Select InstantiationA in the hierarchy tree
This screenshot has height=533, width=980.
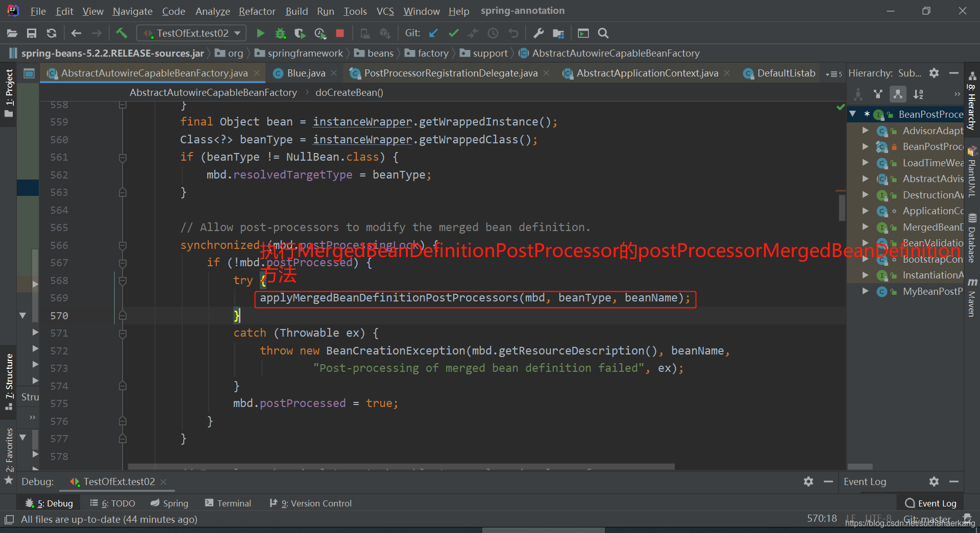coord(933,275)
